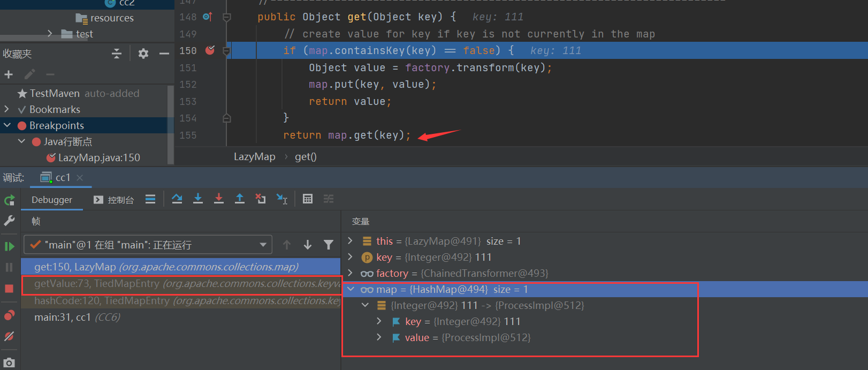Click Step Over
868x370 pixels.
(x=177, y=199)
